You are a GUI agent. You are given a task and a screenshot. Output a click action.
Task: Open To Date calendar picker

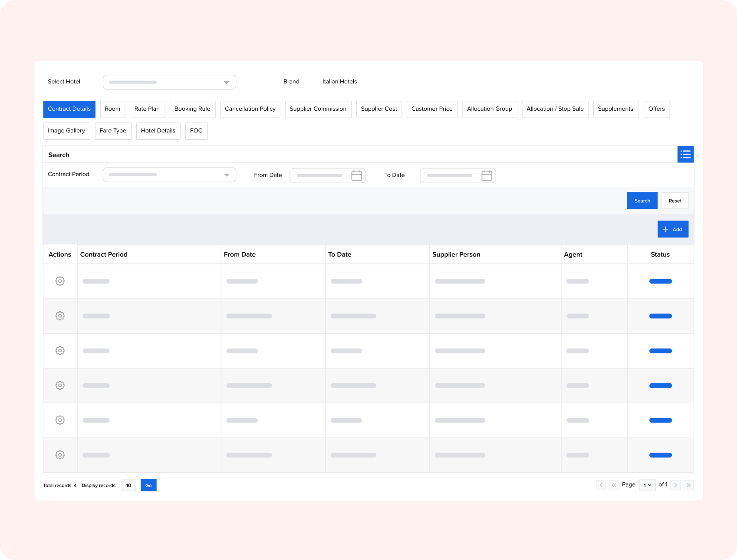coord(487,175)
